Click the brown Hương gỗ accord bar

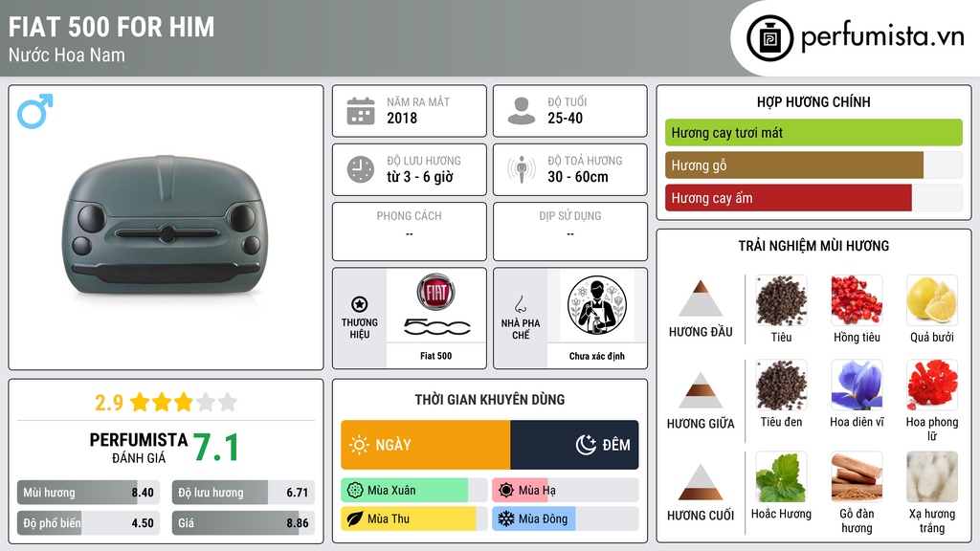click(x=794, y=165)
